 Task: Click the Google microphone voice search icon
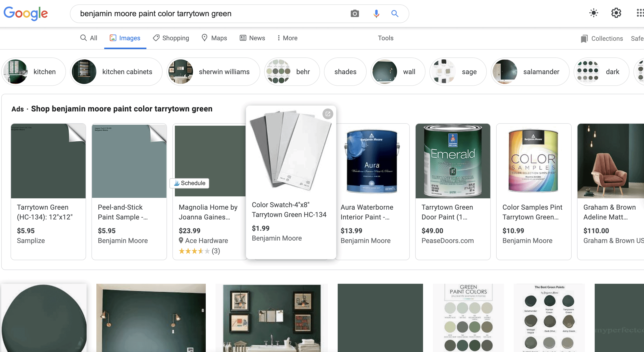[x=375, y=14]
